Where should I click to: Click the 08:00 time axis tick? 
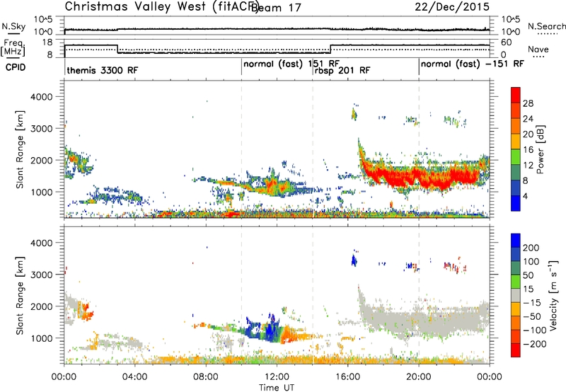pyautogui.click(x=206, y=377)
